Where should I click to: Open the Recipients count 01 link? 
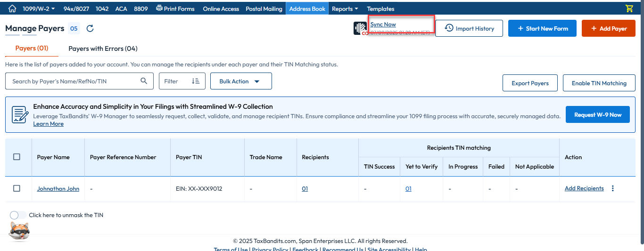click(305, 188)
